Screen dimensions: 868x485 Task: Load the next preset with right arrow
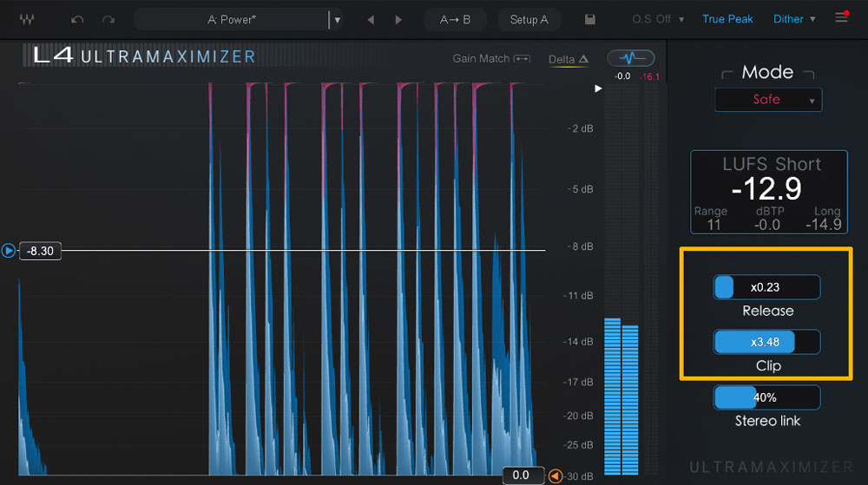398,19
